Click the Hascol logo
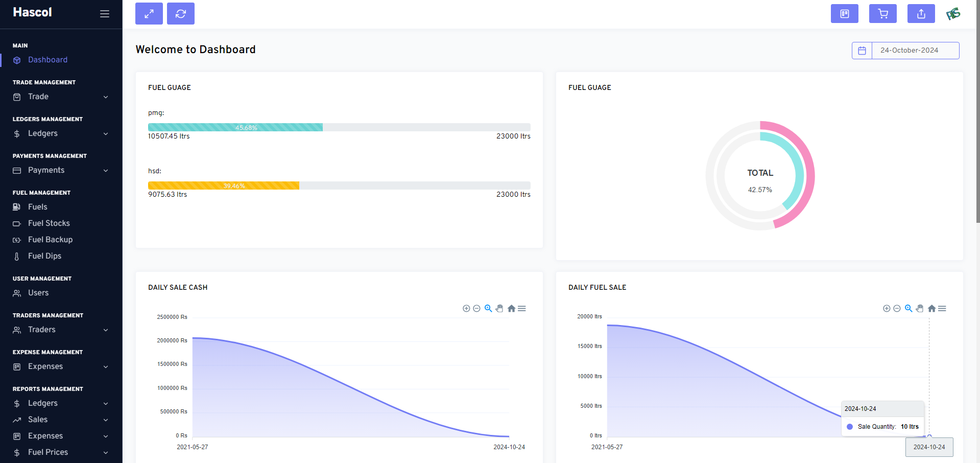 [x=32, y=12]
